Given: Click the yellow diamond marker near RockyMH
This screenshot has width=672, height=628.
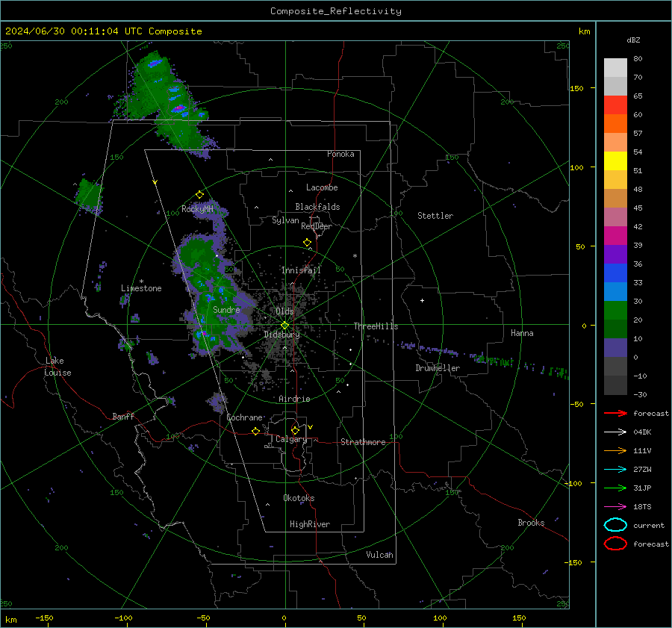Looking at the screenshot, I should pos(199,195).
